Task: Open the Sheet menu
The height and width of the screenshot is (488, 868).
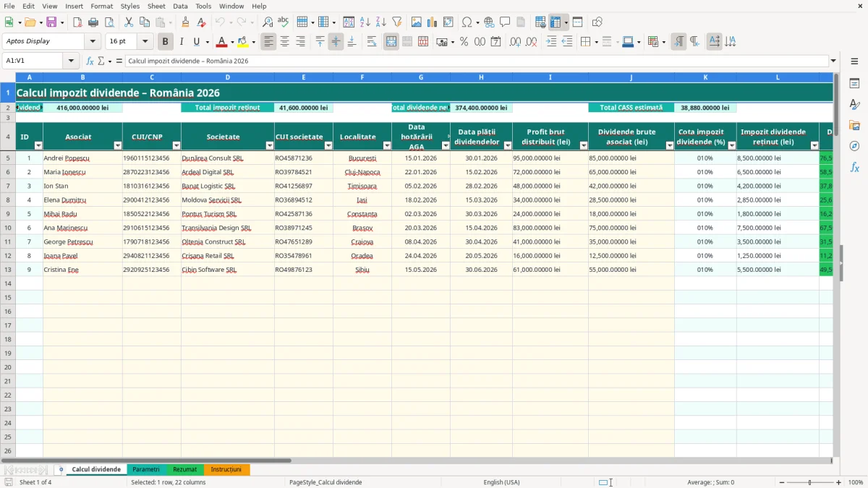Action: 156,6
